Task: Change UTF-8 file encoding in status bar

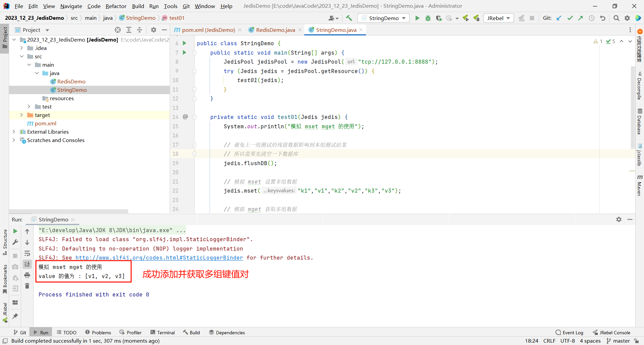Action: 568,341
